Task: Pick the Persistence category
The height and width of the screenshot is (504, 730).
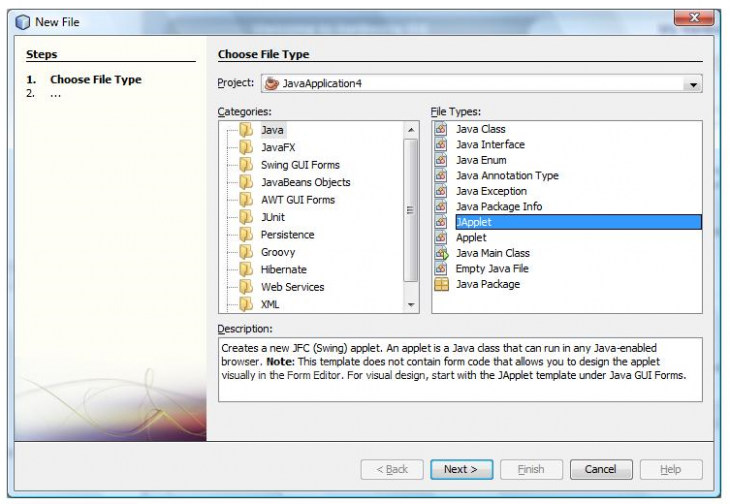Action: coord(287,235)
